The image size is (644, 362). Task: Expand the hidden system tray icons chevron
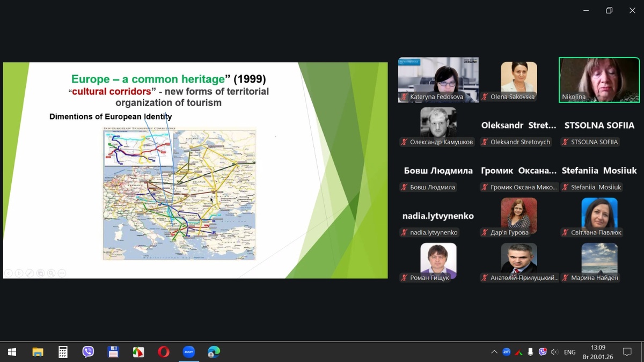pyautogui.click(x=494, y=352)
